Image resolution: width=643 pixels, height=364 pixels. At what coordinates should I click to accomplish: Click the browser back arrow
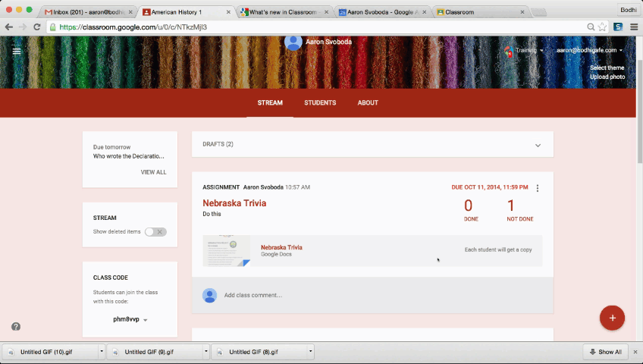(8, 27)
